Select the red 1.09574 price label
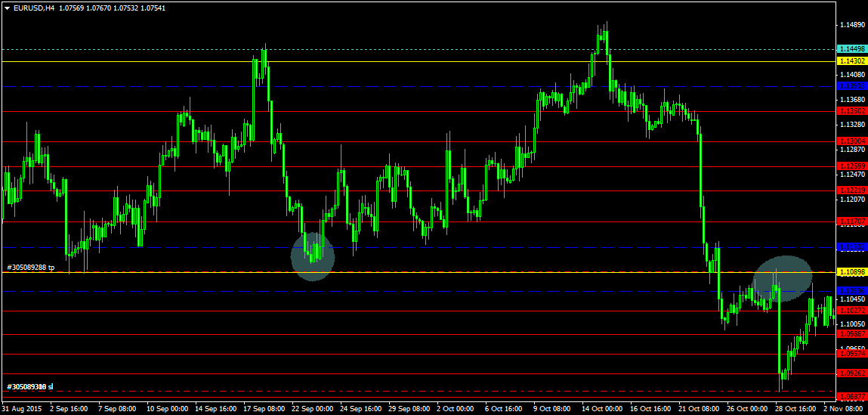The image size is (868, 415). [x=851, y=354]
